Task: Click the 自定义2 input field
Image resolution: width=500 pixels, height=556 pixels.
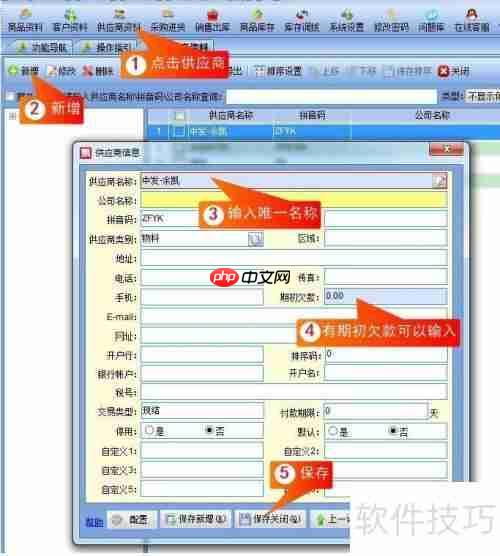Action: click(386, 451)
